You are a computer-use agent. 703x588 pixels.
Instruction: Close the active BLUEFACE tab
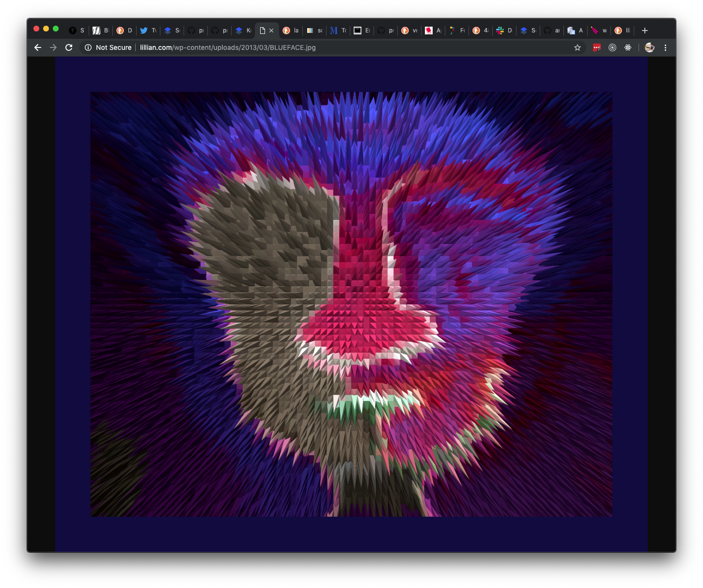[271, 31]
